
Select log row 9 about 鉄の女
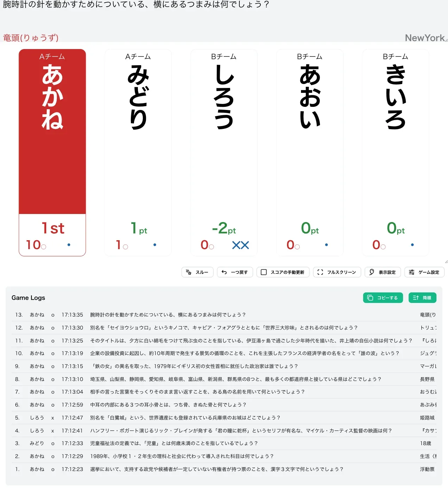coord(224,366)
